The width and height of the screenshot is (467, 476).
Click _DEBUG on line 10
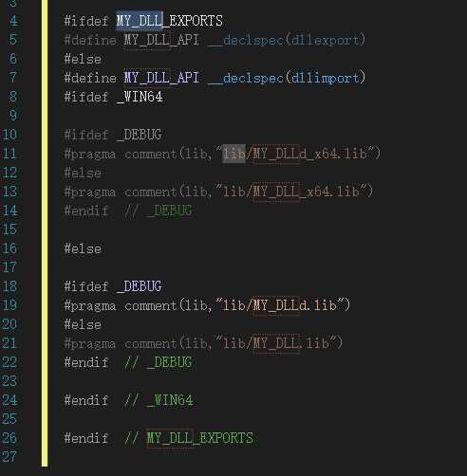[140, 135]
